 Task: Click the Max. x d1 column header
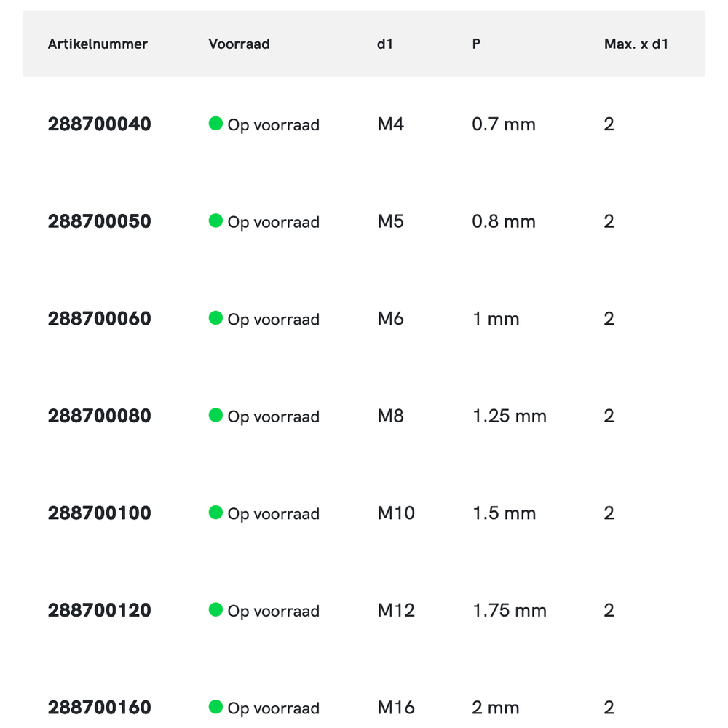click(x=636, y=44)
